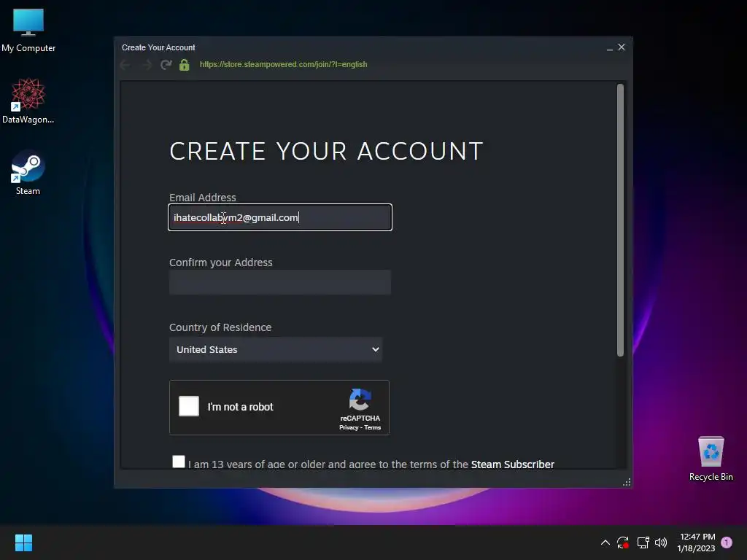Open reCAPTCHA Privacy link

(x=349, y=427)
